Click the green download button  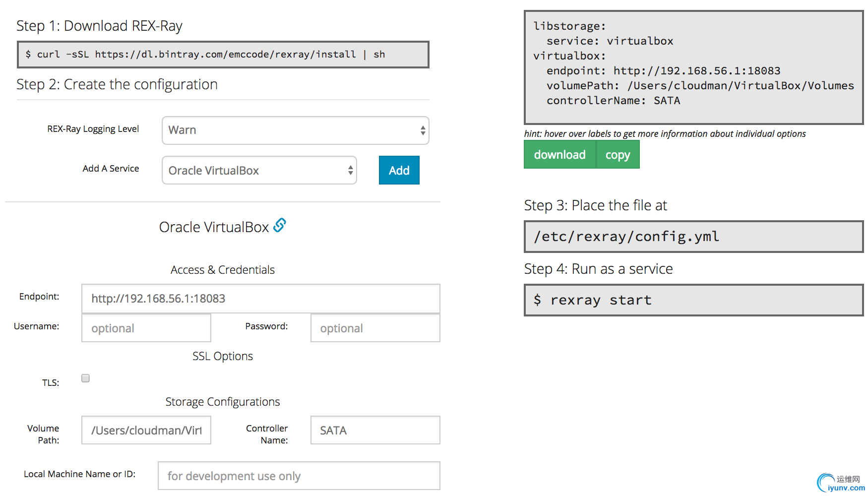[559, 154]
